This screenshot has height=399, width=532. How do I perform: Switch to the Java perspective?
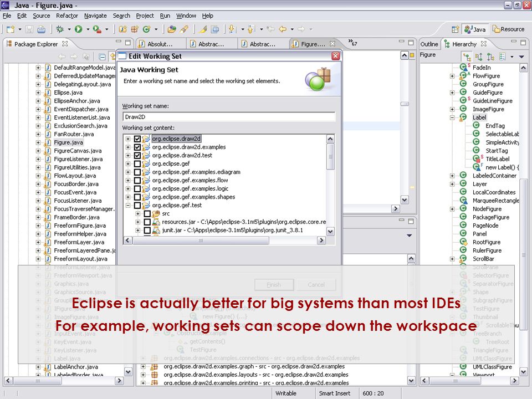point(475,29)
